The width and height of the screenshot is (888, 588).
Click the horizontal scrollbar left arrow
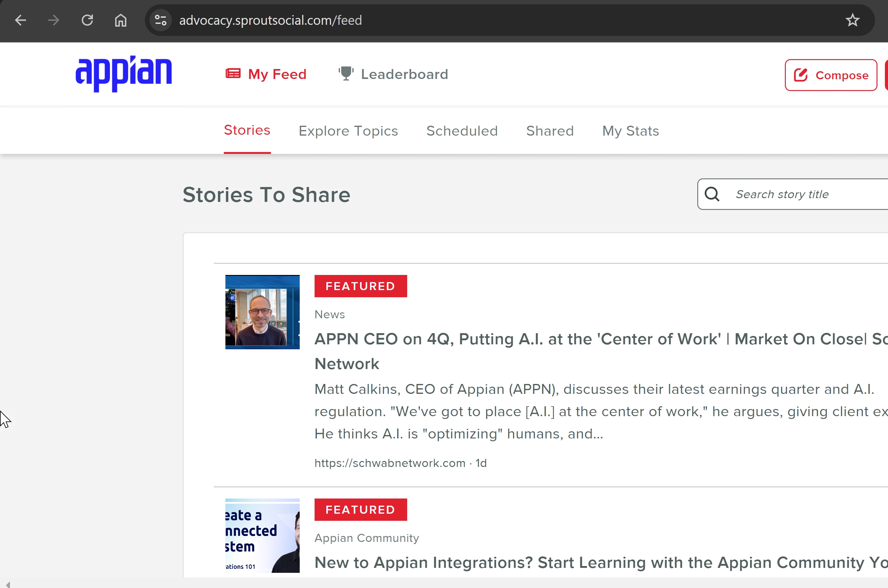pos(8,584)
